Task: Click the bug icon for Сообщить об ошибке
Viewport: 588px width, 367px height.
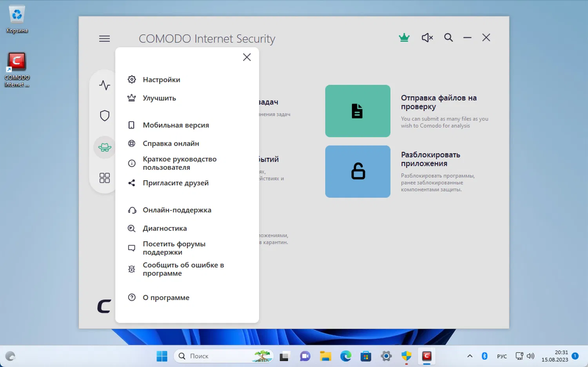Action: coord(132,269)
